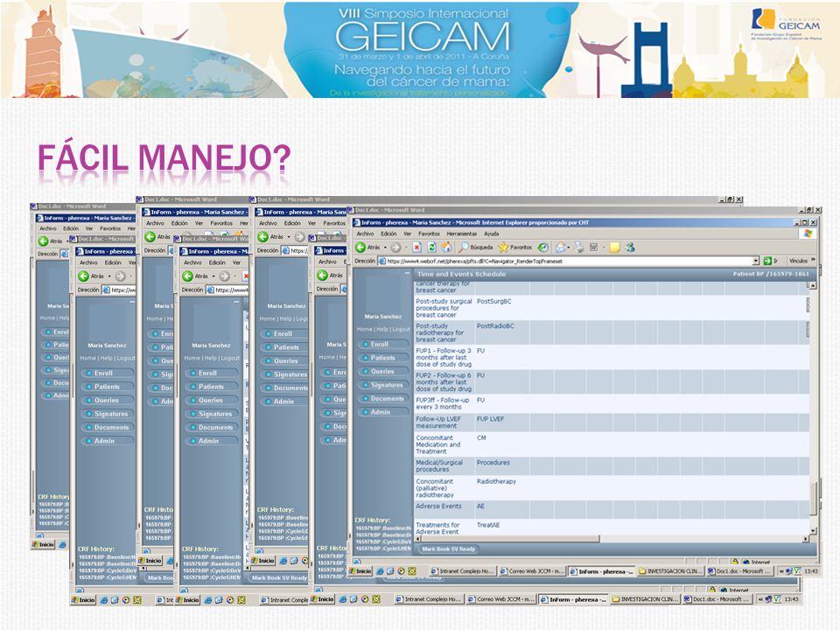Stop page loading with the red X icon in front window
Viewport: 840px width, 630px height.
(x=416, y=247)
